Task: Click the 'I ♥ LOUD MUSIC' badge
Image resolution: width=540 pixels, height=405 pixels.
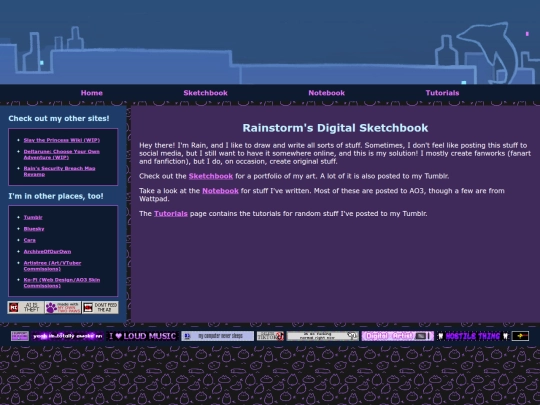Action: pyautogui.click(x=142, y=336)
